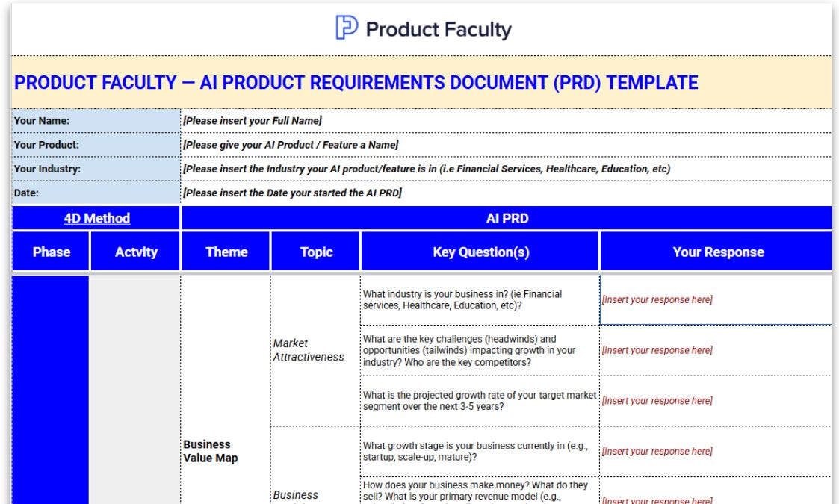Click the 'What growth stage' question cell
839x504 pixels.
point(480,452)
